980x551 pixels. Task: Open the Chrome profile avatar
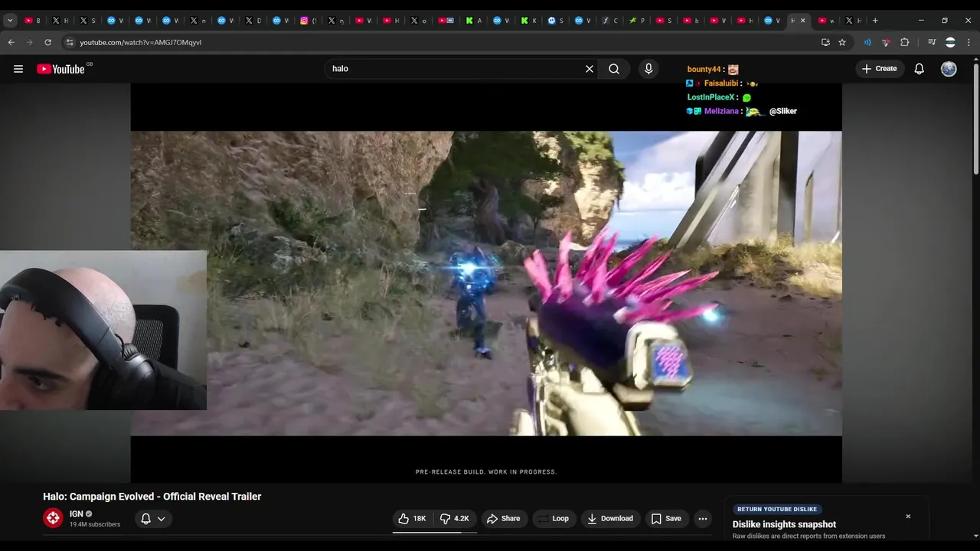click(x=950, y=42)
